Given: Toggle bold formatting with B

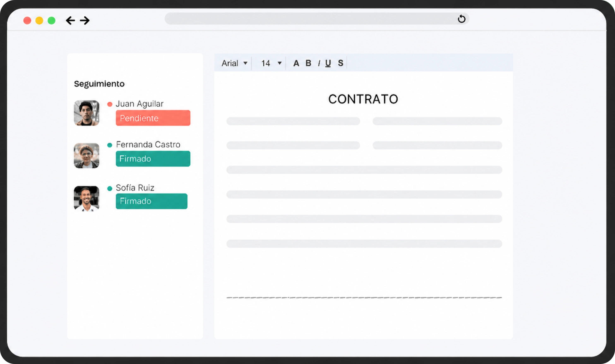Looking at the screenshot, I should (x=309, y=63).
